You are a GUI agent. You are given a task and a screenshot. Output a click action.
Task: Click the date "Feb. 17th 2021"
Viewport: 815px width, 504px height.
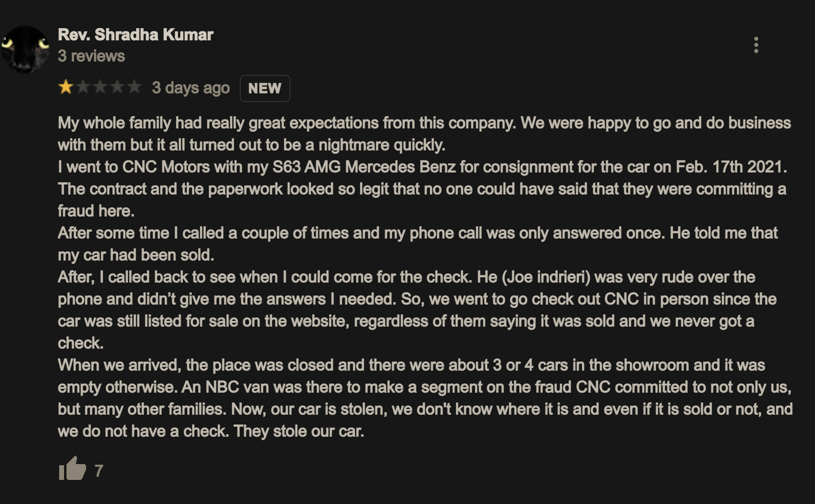[730, 167]
